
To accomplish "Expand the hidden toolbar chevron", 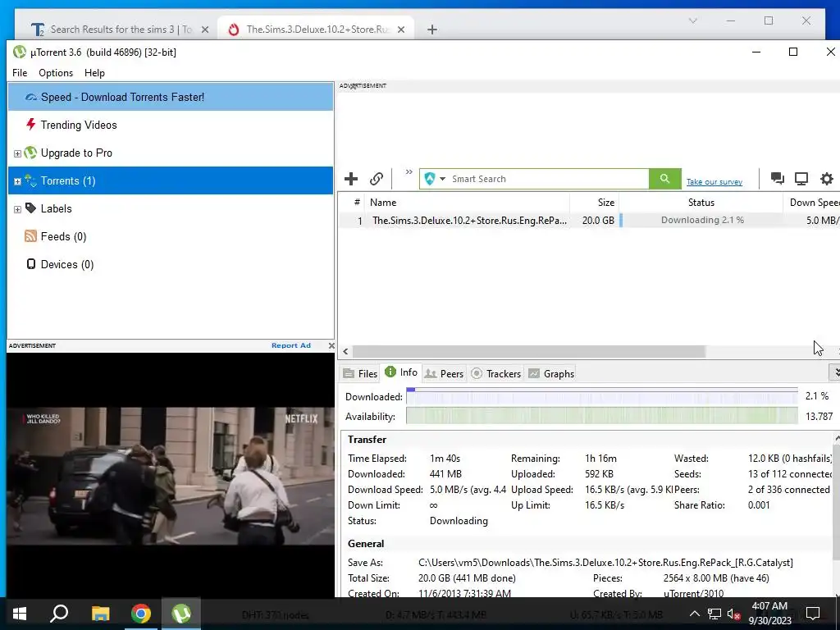I will coord(409,172).
